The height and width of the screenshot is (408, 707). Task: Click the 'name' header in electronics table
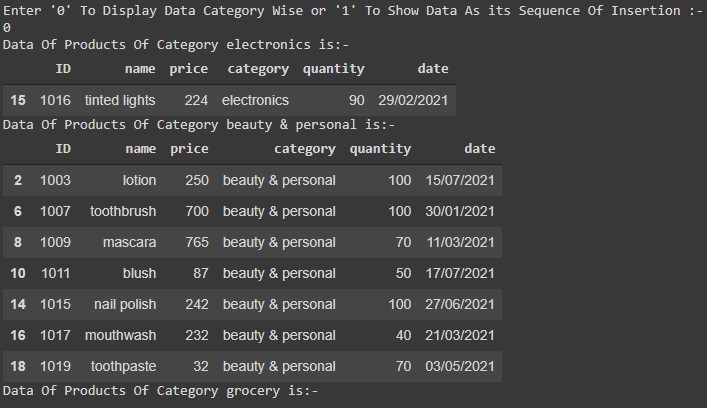140,69
